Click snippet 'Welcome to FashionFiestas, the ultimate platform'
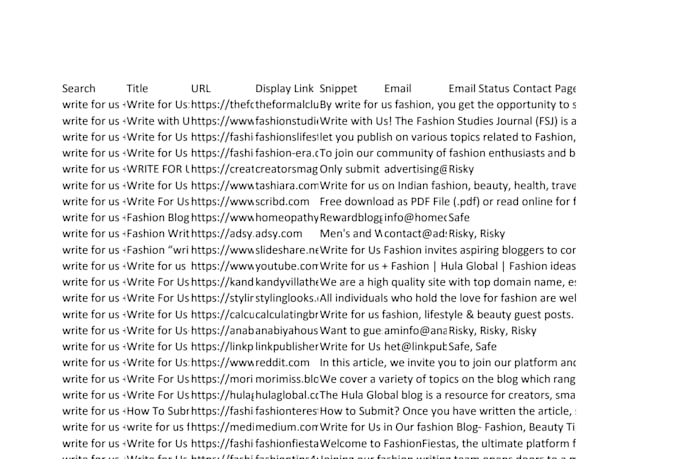The image size is (680, 459). [x=448, y=444]
